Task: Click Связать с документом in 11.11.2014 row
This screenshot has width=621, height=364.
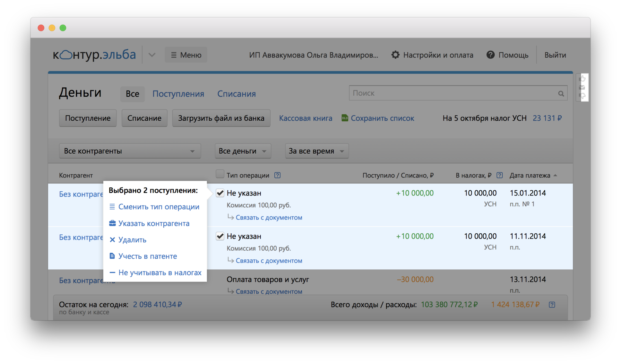Action: pos(269,261)
